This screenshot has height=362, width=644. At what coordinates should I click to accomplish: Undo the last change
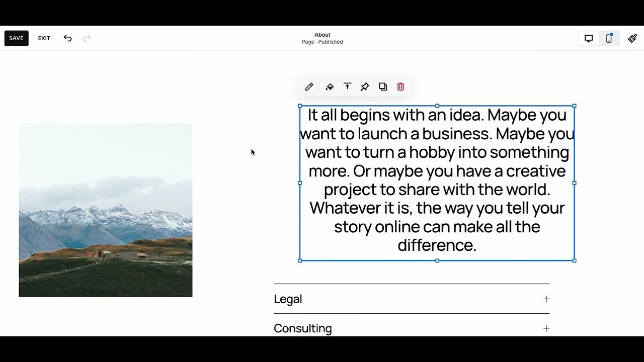tap(67, 38)
